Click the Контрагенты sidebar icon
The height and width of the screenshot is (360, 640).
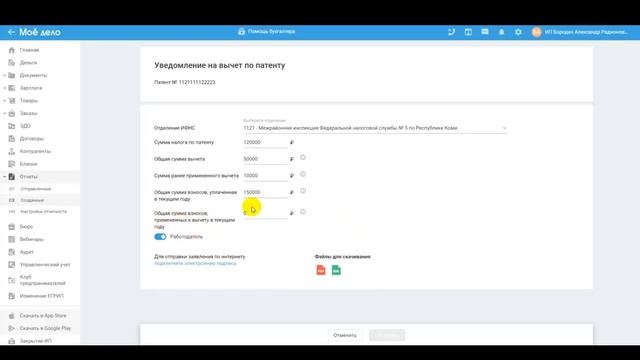click(11, 151)
